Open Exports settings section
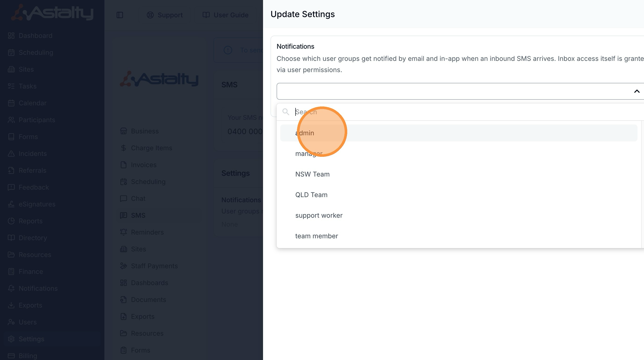The height and width of the screenshot is (360, 644). coord(159,316)
